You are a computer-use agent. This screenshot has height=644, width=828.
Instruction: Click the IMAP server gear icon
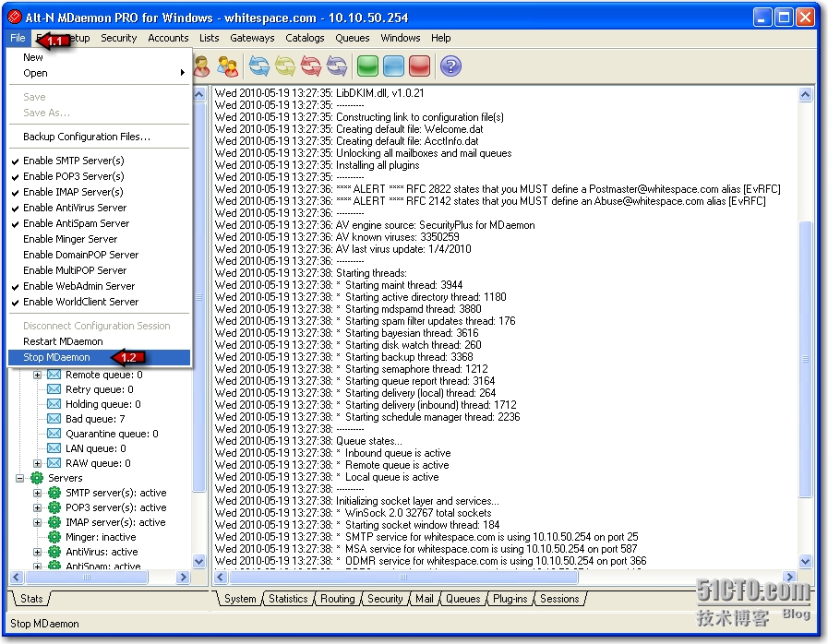tap(54, 522)
